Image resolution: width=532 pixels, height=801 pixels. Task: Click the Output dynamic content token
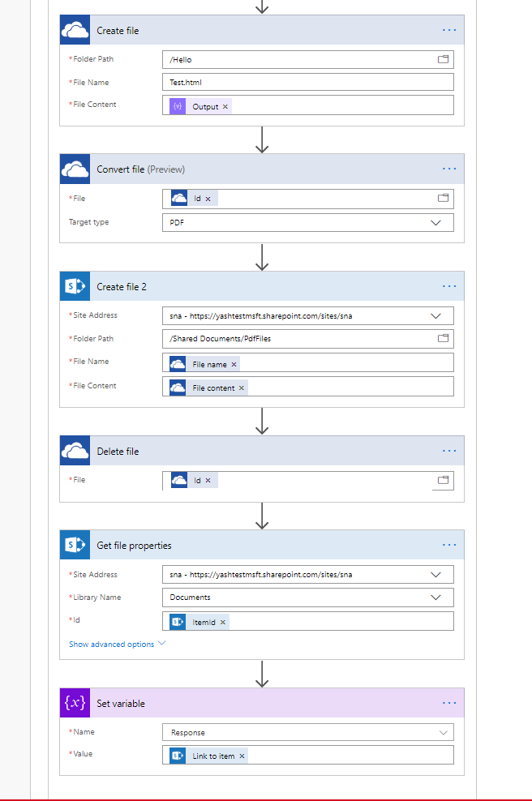click(x=200, y=106)
